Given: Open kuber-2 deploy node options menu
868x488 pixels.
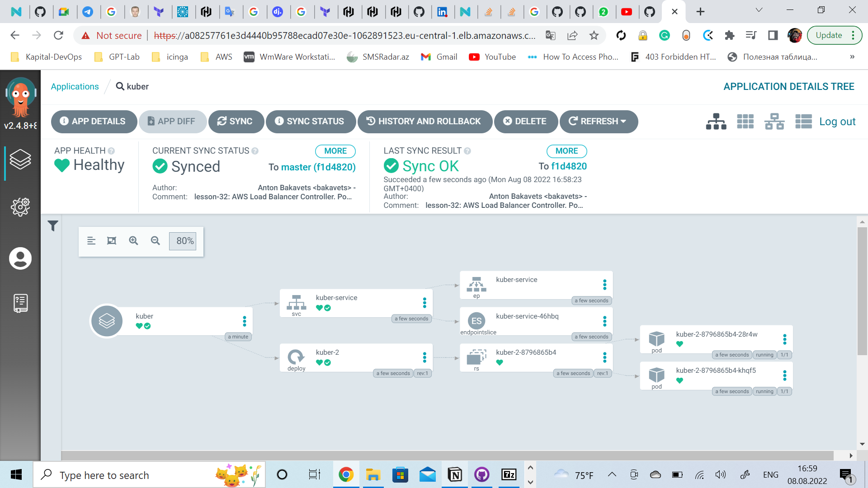Looking at the screenshot, I should (x=424, y=357).
